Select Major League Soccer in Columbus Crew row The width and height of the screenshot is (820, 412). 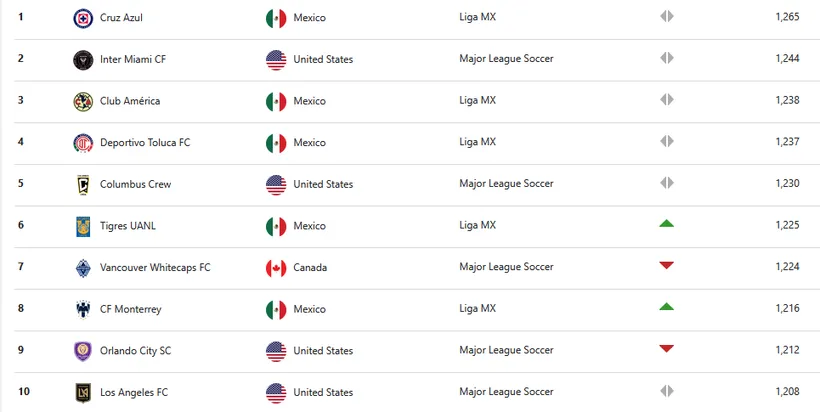(x=506, y=184)
